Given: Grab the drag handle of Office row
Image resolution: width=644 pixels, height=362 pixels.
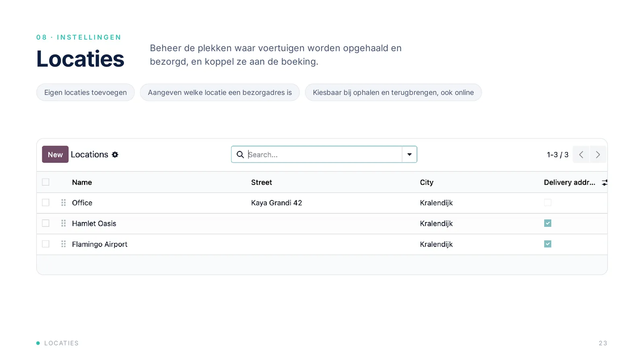Looking at the screenshot, I should (x=63, y=203).
